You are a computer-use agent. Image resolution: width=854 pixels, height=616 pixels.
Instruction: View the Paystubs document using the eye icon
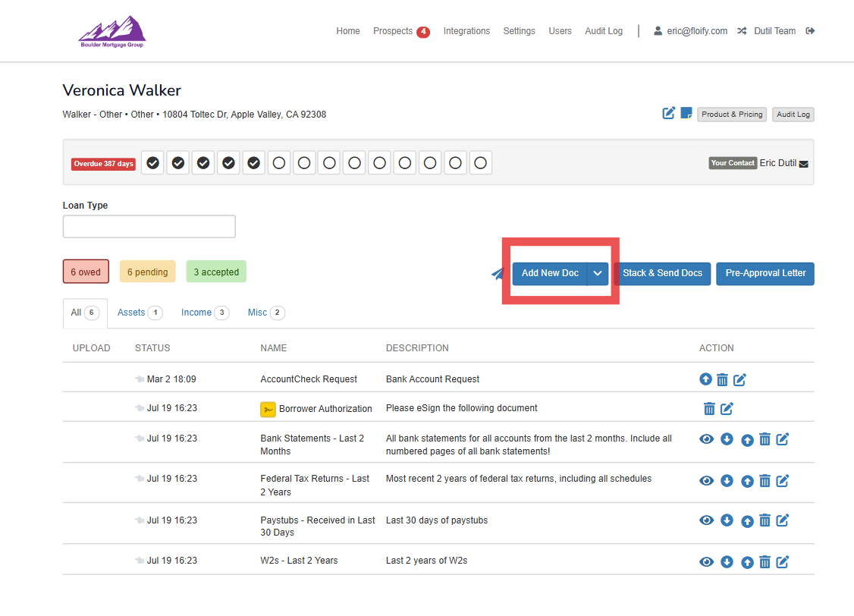706,520
